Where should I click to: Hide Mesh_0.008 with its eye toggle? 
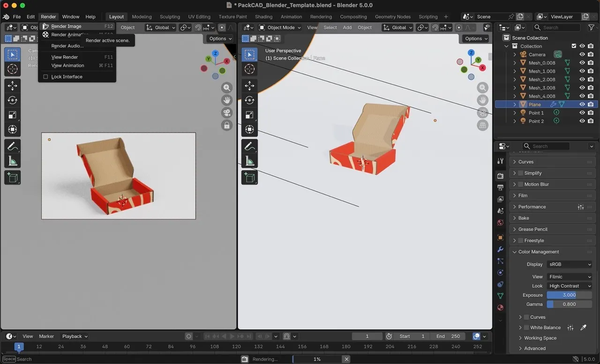582,62
